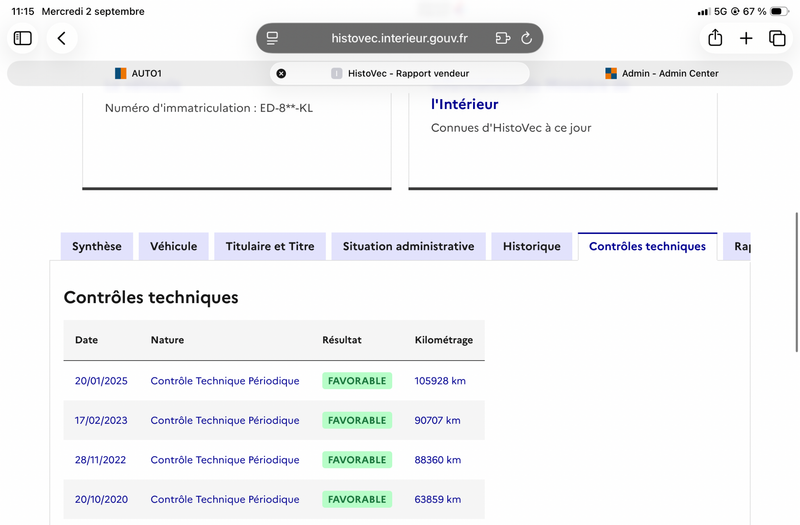Screen dimensions: 800x525
Task: Click the 90707 km mileage entry
Action: coord(437,420)
